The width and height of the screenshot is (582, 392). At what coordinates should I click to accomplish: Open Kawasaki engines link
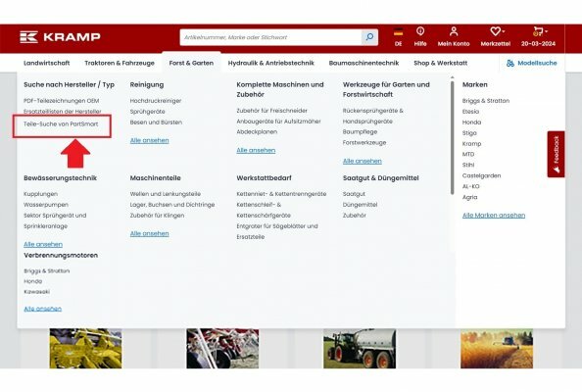pos(36,292)
